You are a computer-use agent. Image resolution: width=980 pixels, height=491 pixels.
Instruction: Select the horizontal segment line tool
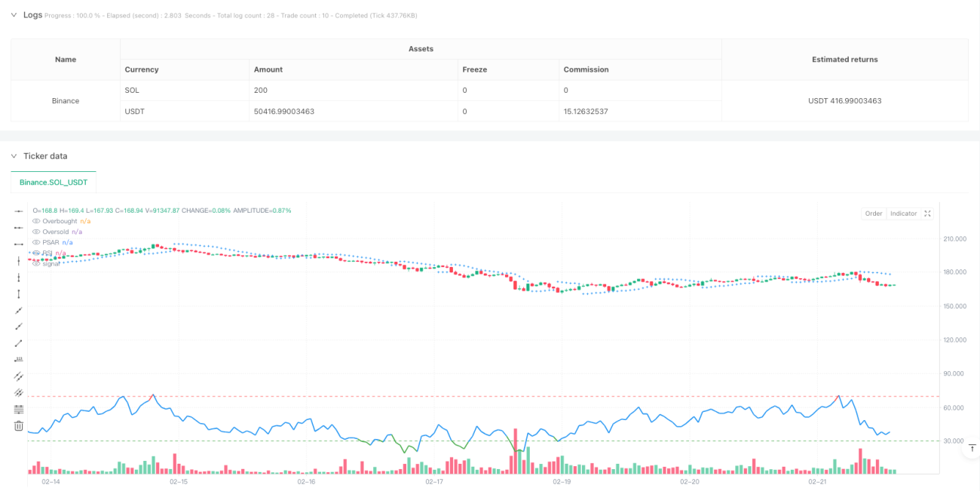(x=19, y=244)
